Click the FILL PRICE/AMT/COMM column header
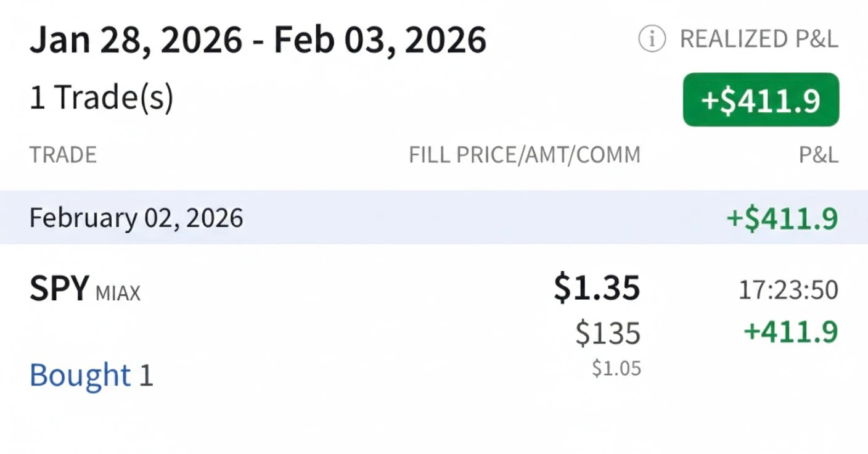 pyautogui.click(x=524, y=155)
